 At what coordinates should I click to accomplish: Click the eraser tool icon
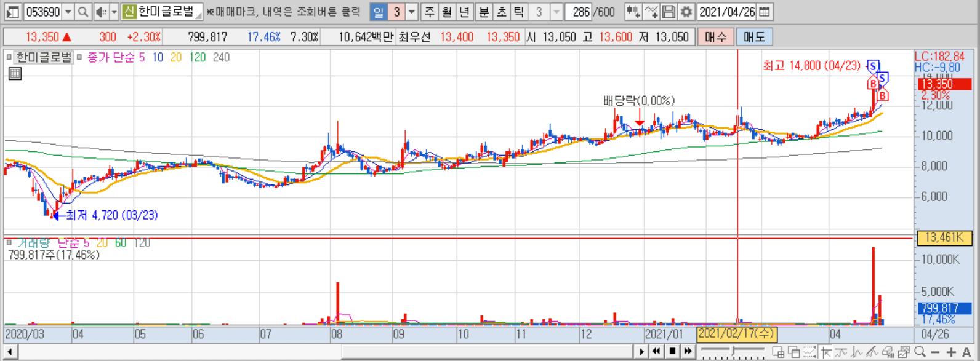(x=888, y=352)
